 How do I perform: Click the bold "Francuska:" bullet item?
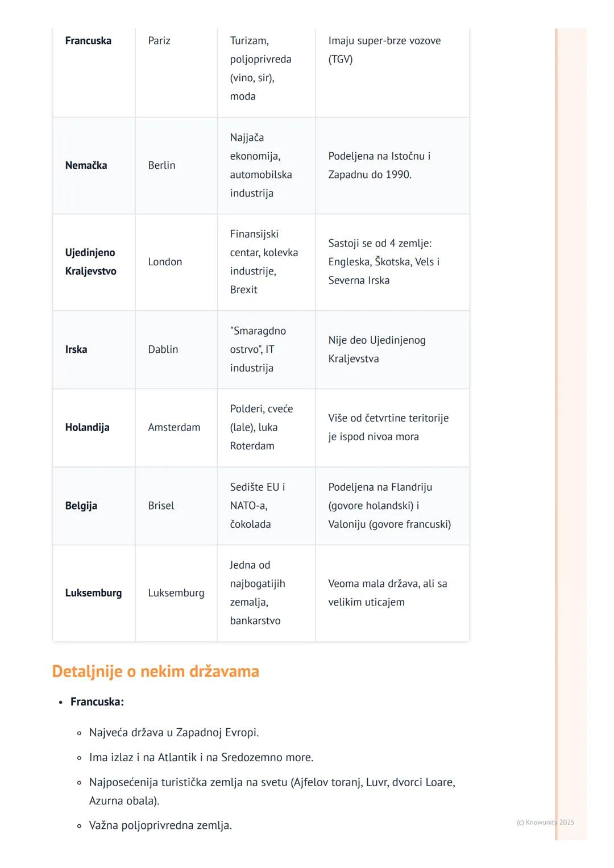pos(97,702)
